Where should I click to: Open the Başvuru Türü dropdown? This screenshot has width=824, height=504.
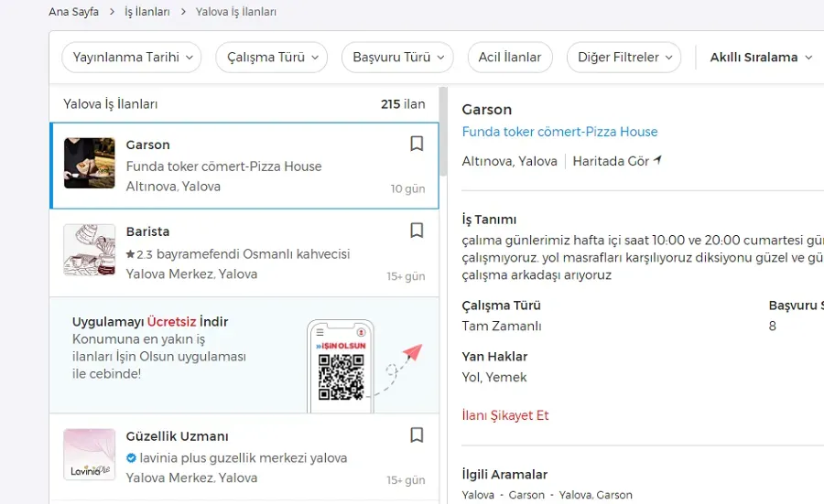pos(397,57)
